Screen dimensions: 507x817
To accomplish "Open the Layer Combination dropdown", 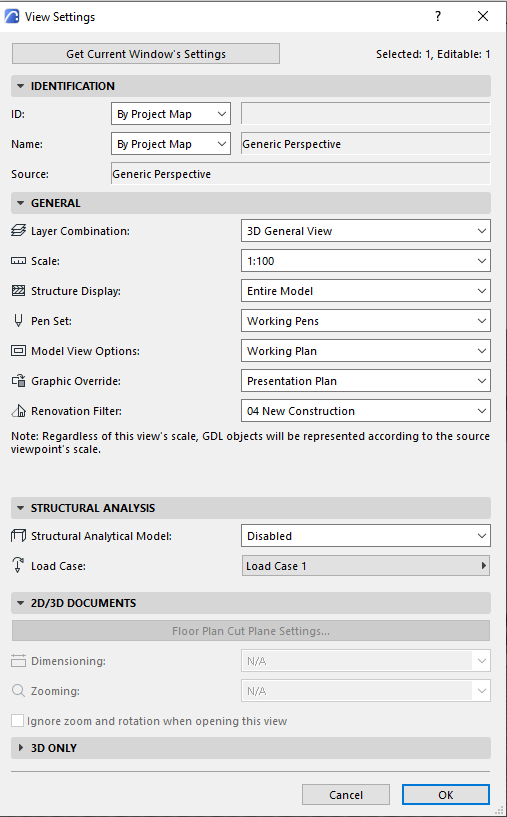I will click(x=366, y=231).
